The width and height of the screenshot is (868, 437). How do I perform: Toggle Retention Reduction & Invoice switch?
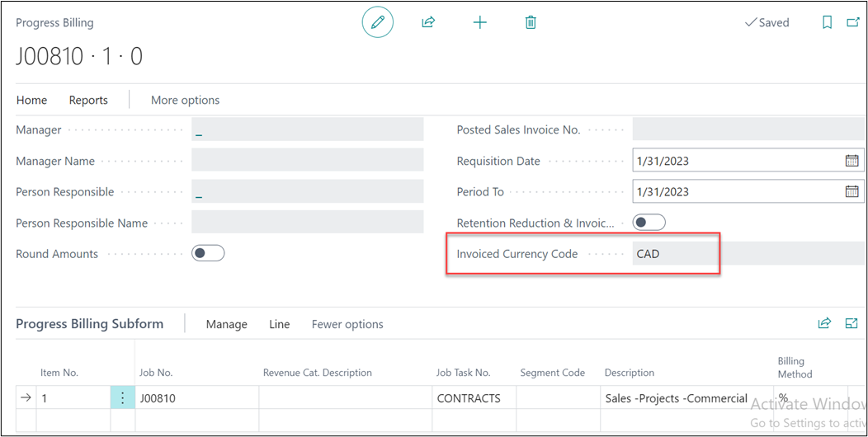[x=649, y=223]
